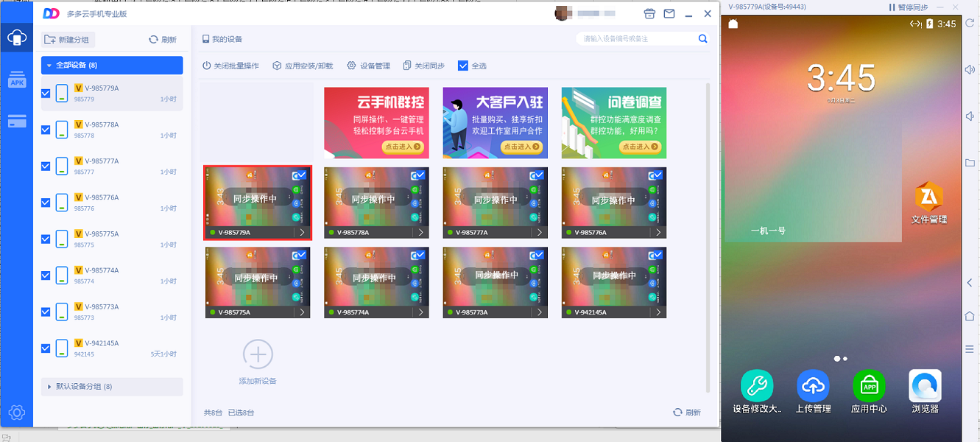This screenshot has width=980, height=442.
Task: Click the device grid vertical scrollbar
Action: click(708, 237)
